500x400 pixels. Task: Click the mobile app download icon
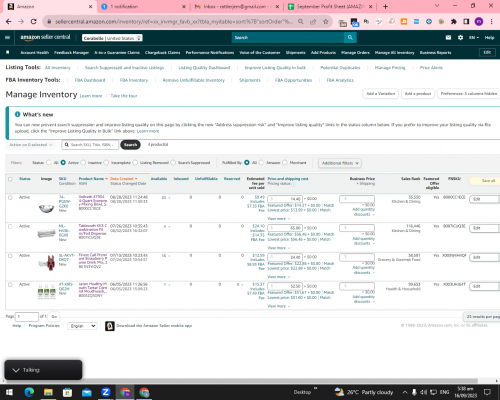point(110,326)
